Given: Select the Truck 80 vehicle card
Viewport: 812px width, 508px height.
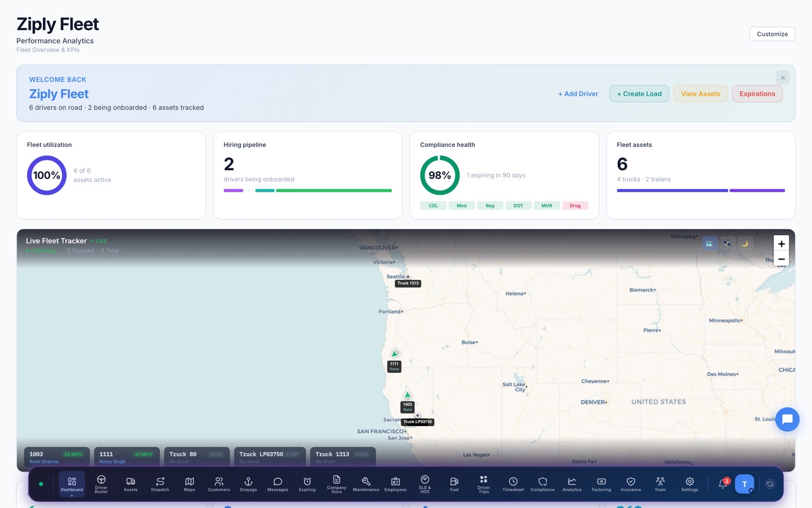Looking at the screenshot, I should (x=197, y=457).
